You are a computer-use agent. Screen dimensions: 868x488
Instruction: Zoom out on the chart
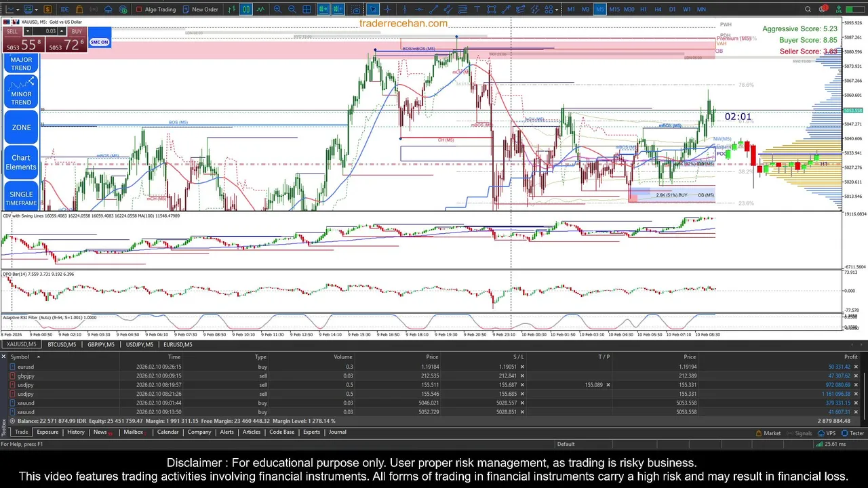[292, 9]
